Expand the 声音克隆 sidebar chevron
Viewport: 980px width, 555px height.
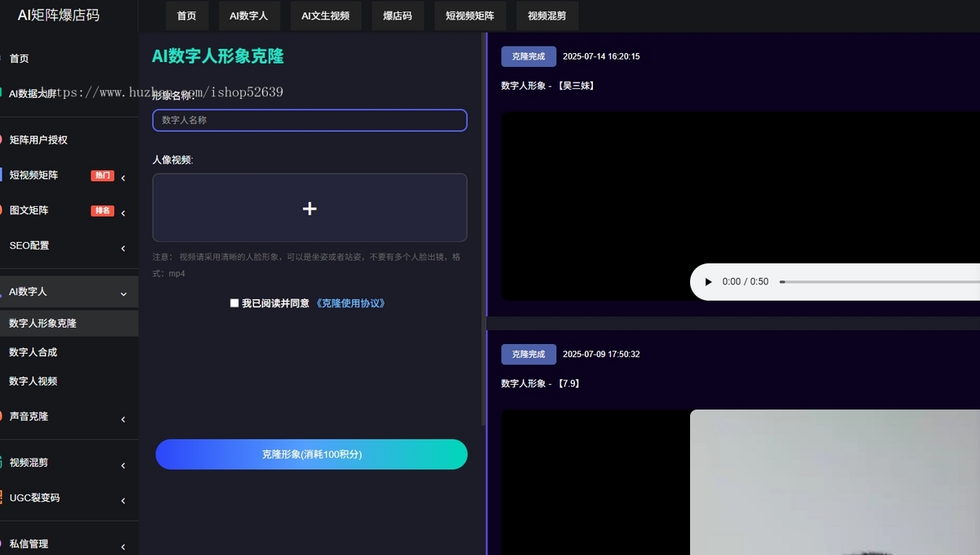coord(123,418)
